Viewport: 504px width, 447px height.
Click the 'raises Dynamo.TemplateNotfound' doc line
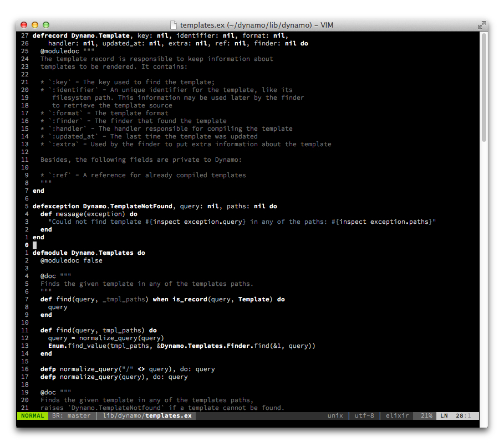click(x=162, y=408)
